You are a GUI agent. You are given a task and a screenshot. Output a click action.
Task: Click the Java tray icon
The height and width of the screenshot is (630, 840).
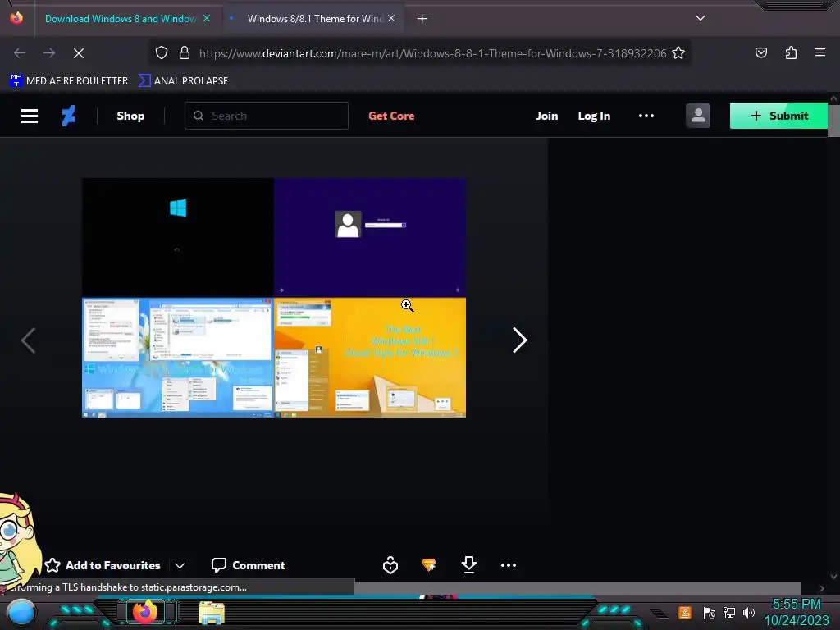pos(685,612)
